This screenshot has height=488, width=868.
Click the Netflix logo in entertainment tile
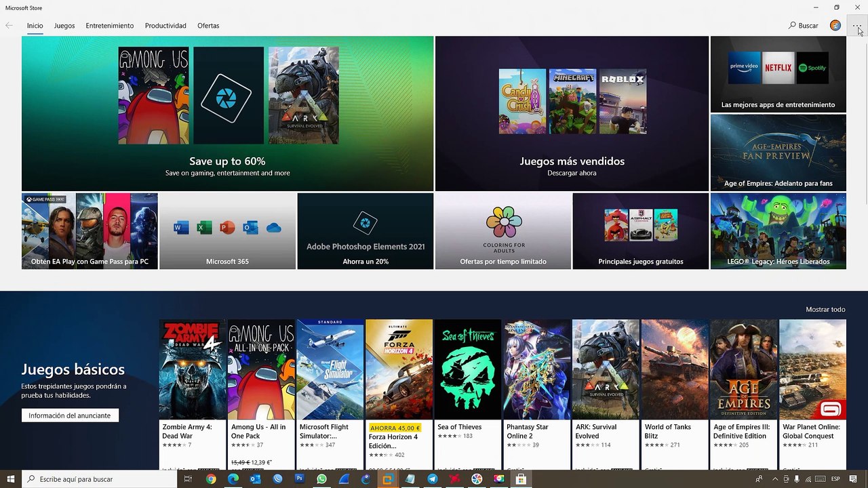pos(778,68)
